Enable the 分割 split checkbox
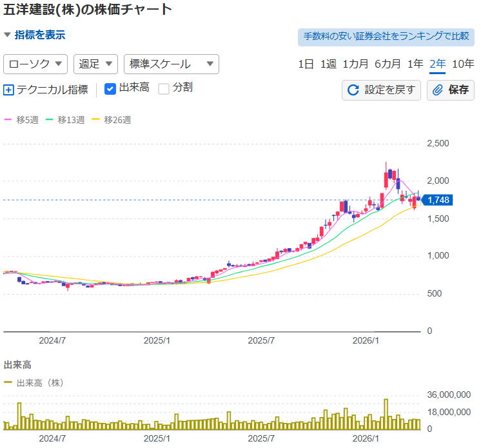 point(164,88)
